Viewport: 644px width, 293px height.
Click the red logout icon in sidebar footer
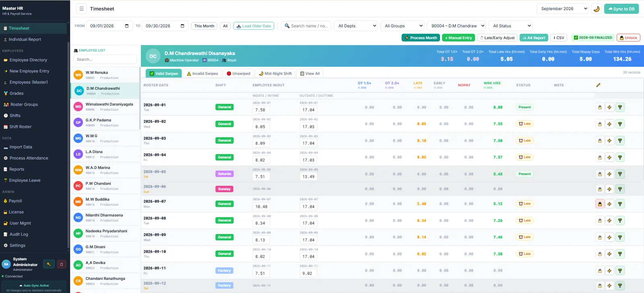[61, 264]
